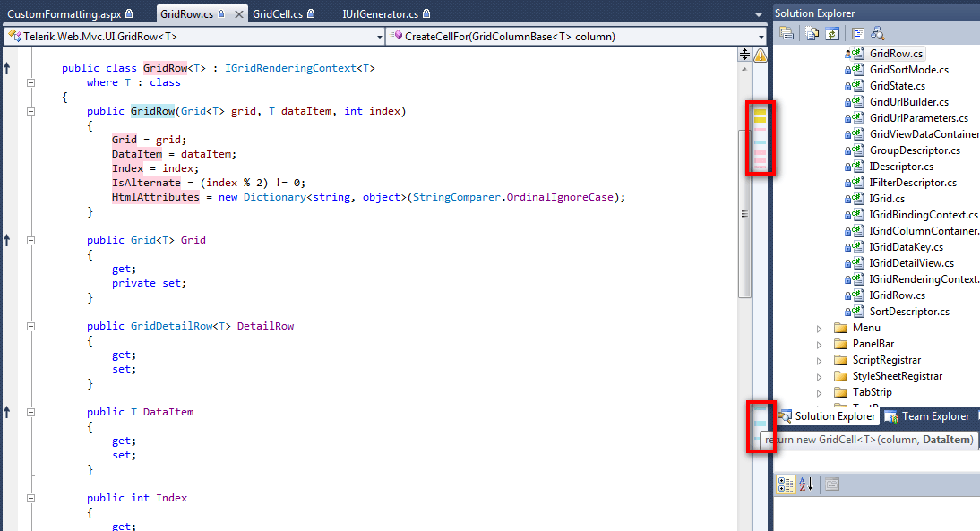Expand the ScriptRegistrar folder
Viewport: 980px width, 531px height.
pyautogui.click(x=820, y=361)
